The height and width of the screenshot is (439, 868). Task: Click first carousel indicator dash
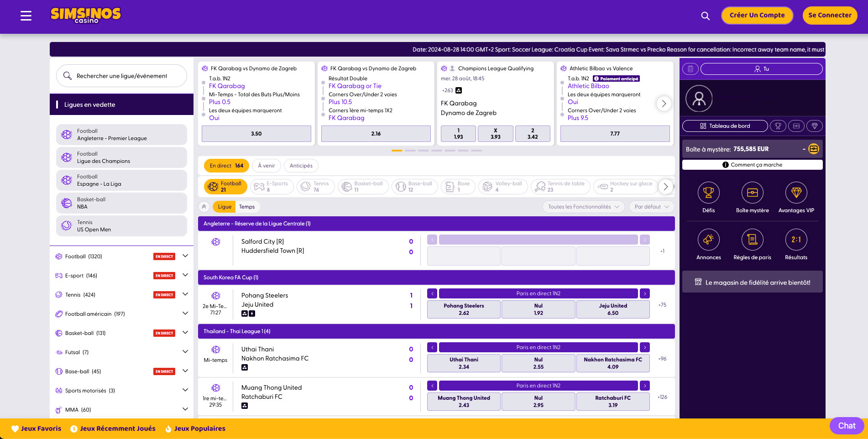[397, 151]
